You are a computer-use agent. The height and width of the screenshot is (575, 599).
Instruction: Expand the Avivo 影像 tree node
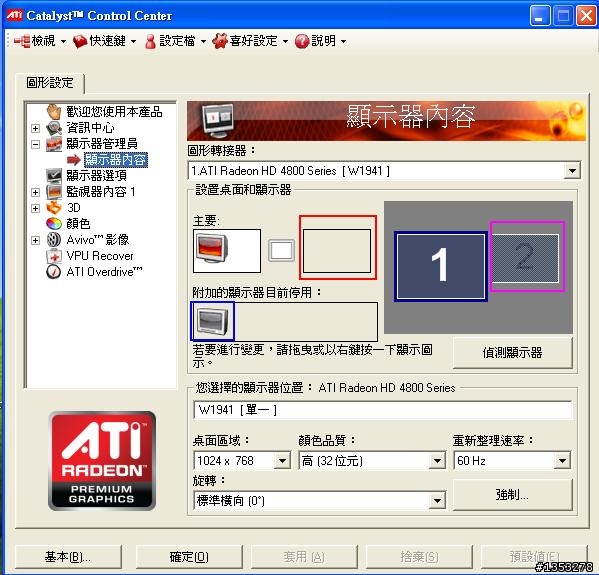pos(36,240)
